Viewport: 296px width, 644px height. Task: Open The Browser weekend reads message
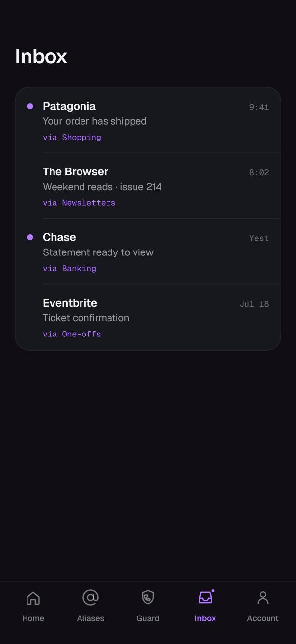pos(148,186)
